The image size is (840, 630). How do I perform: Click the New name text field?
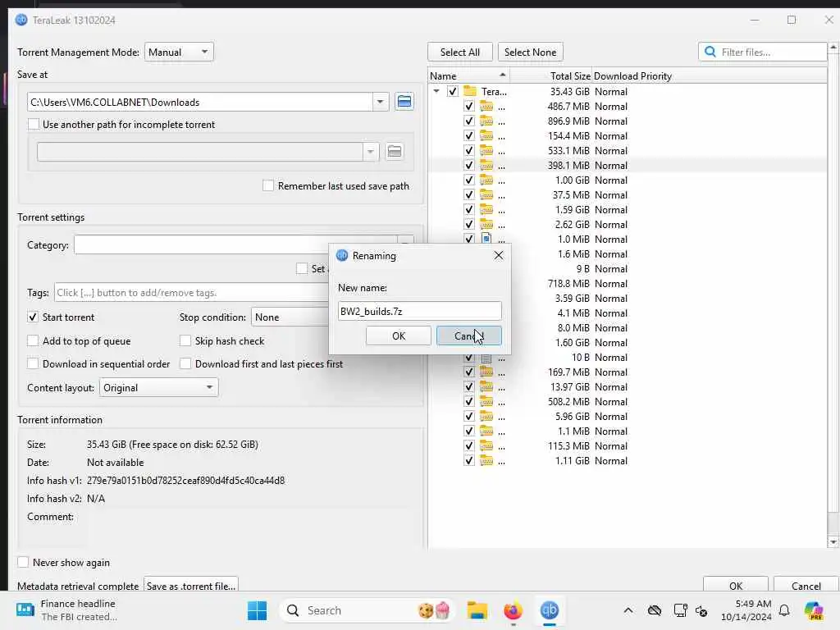[x=419, y=311]
